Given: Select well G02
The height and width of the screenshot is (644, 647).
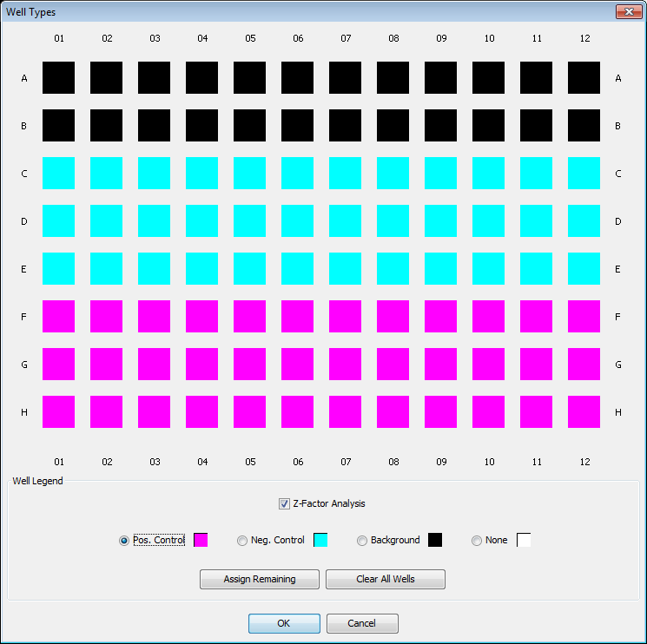Looking at the screenshot, I should coord(107,364).
